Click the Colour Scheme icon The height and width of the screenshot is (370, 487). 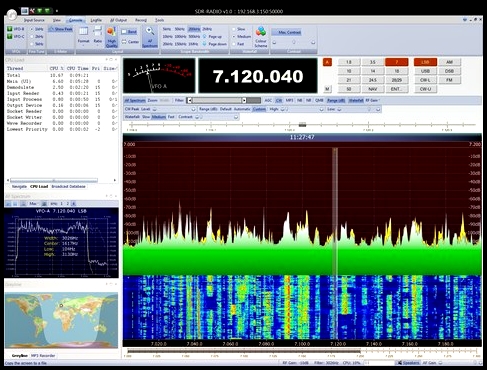261,32
